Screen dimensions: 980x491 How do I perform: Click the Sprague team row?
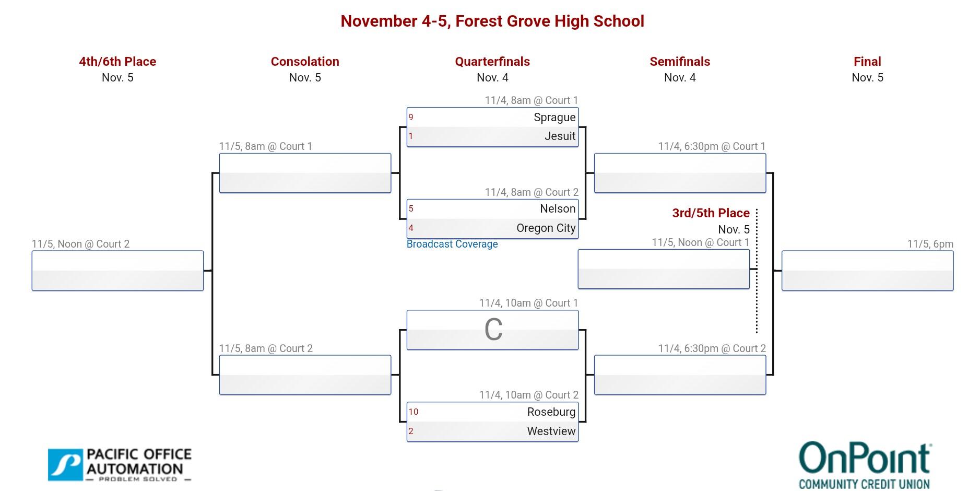pos(492,118)
